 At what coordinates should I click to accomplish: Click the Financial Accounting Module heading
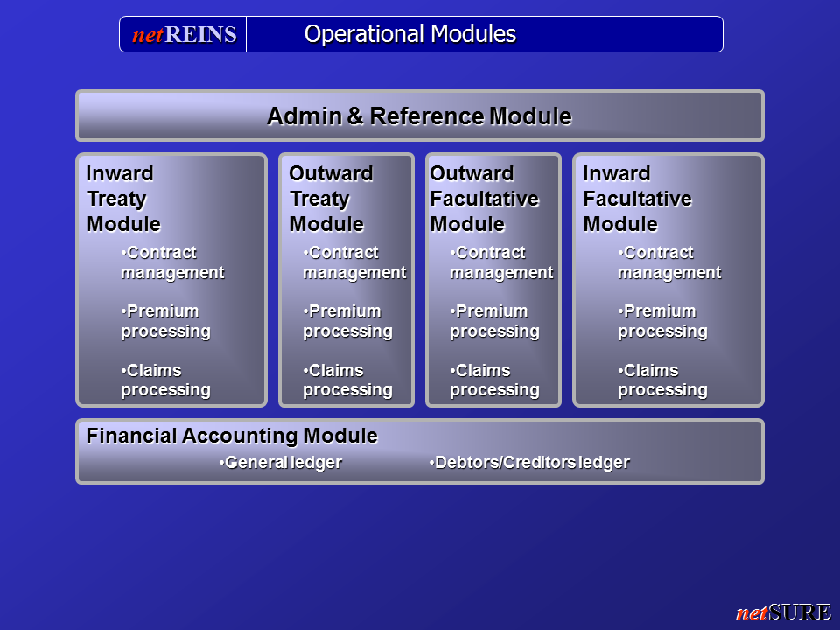(x=232, y=436)
